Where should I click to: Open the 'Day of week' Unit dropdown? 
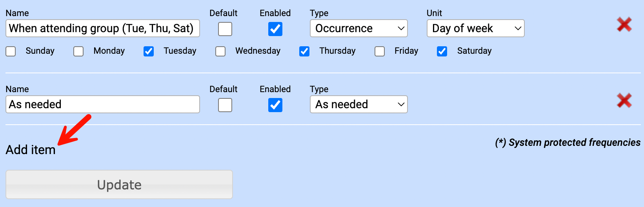(x=475, y=29)
